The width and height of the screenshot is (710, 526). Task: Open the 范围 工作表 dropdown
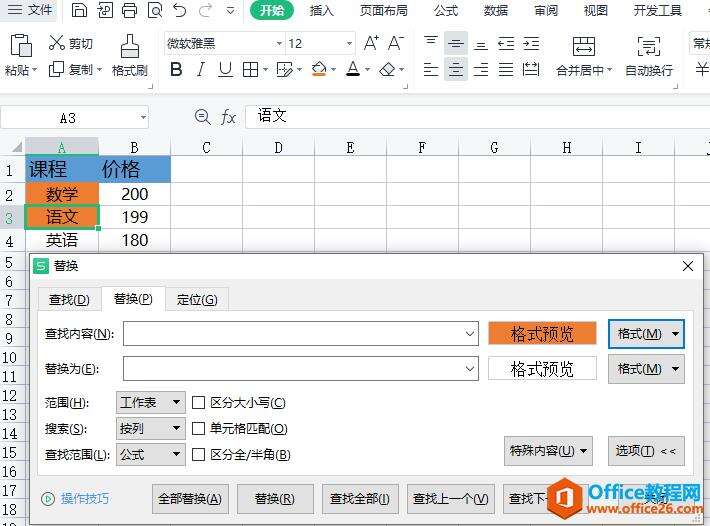tap(151, 402)
